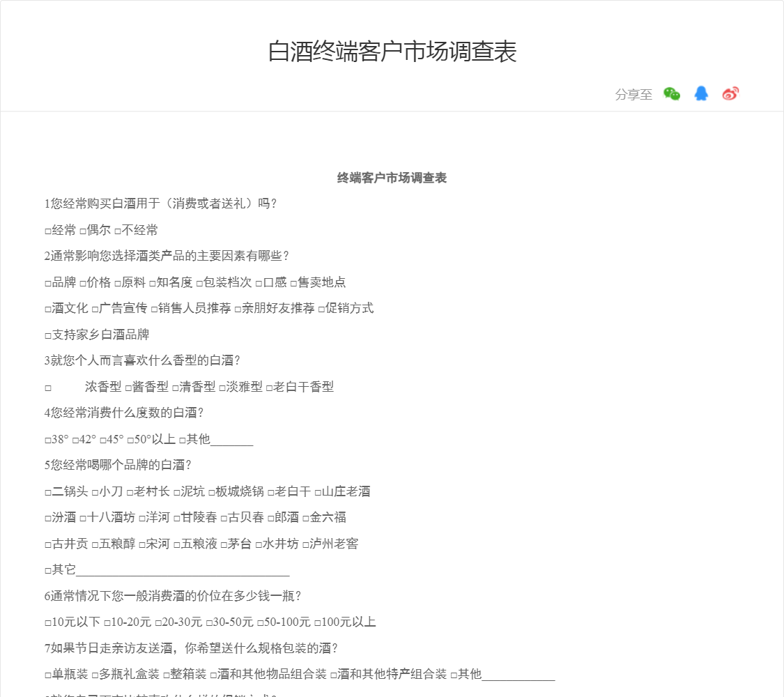The width and height of the screenshot is (784, 697).
Task: Click the page title 白酒终端客户市场调查表
Action: [392, 52]
